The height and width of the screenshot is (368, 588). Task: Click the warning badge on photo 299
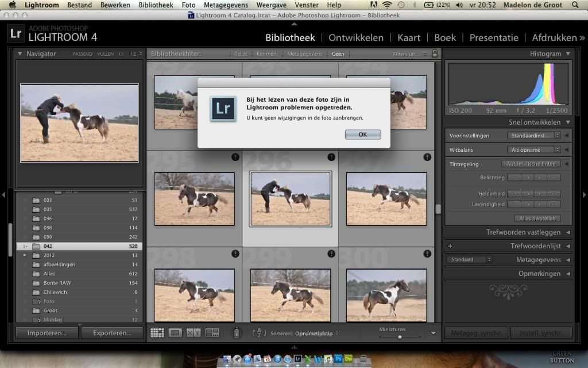coord(331,254)
